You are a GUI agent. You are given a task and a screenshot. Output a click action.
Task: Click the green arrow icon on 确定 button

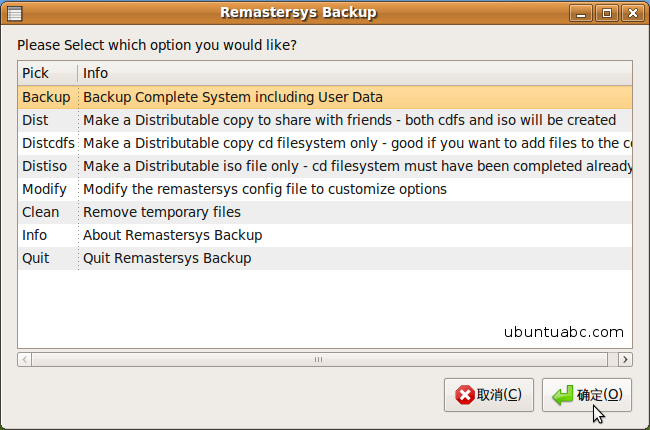click(563, 395)
